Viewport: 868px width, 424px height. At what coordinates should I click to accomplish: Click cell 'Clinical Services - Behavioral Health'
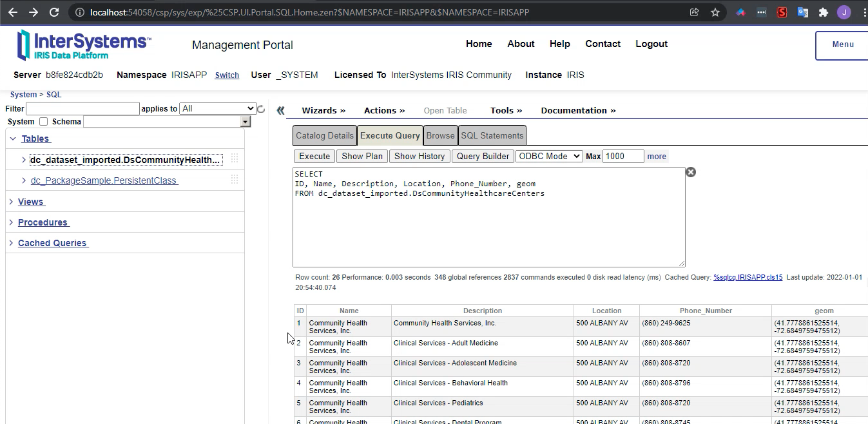[x=450, y=383]
